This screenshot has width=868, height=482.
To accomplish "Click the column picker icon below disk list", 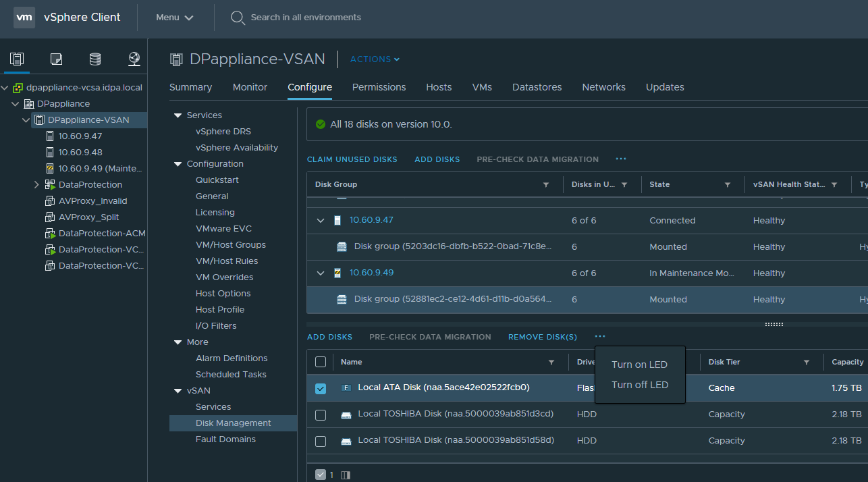I will pyautogui.click(x=346, y=475).
